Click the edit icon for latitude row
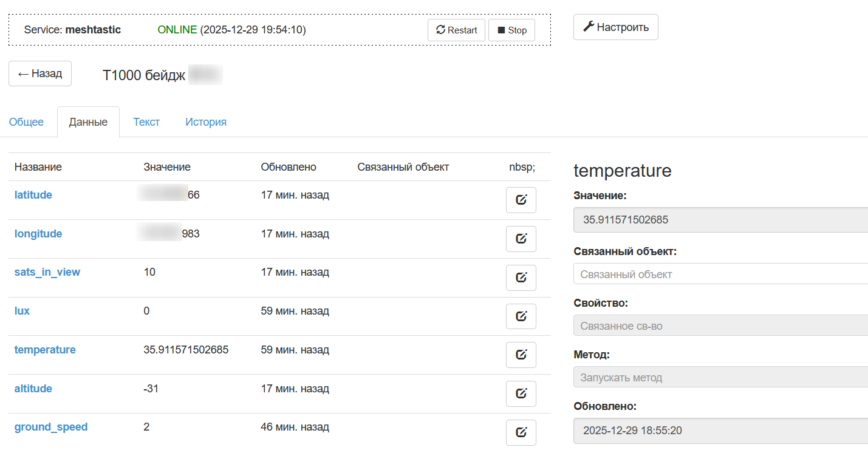This screenshot has height=450, width=868. point(521,200)
